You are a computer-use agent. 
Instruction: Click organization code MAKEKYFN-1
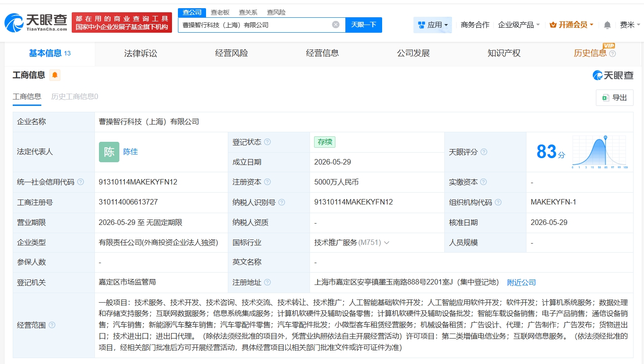tap(553, 202)
